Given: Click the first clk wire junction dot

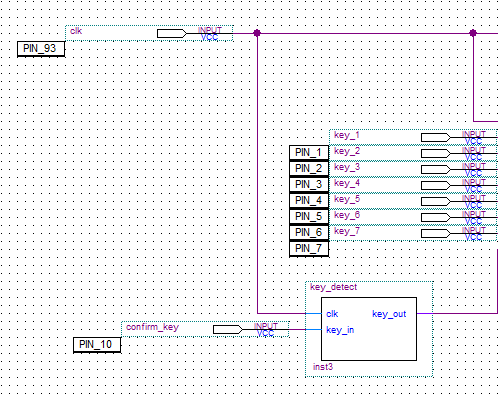Looking at the screenshot, I should (x=257, y=33).
